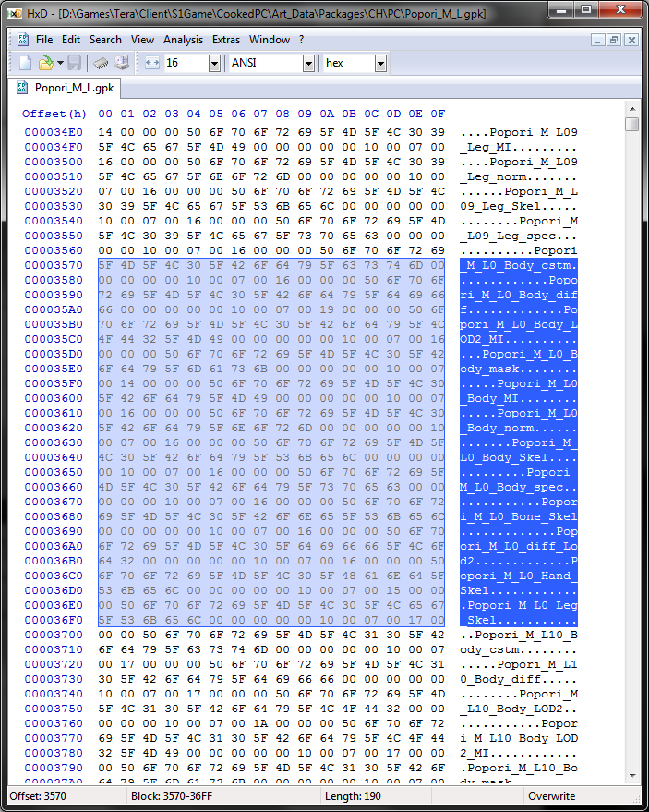The height and width of the screenshot is (812, 649).
Task: Open the hex offset base dropdown
Action: pyautogui.click(x=380, y=63)
